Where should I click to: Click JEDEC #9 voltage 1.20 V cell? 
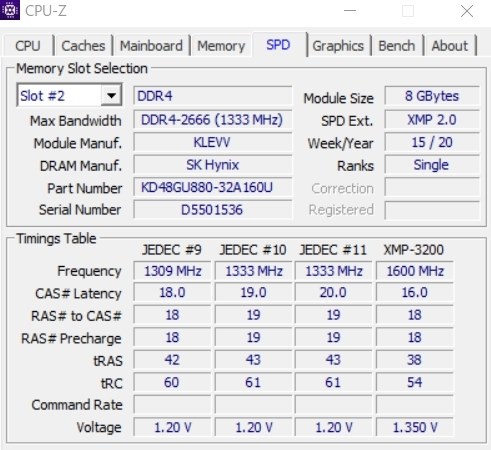(172, 427)
